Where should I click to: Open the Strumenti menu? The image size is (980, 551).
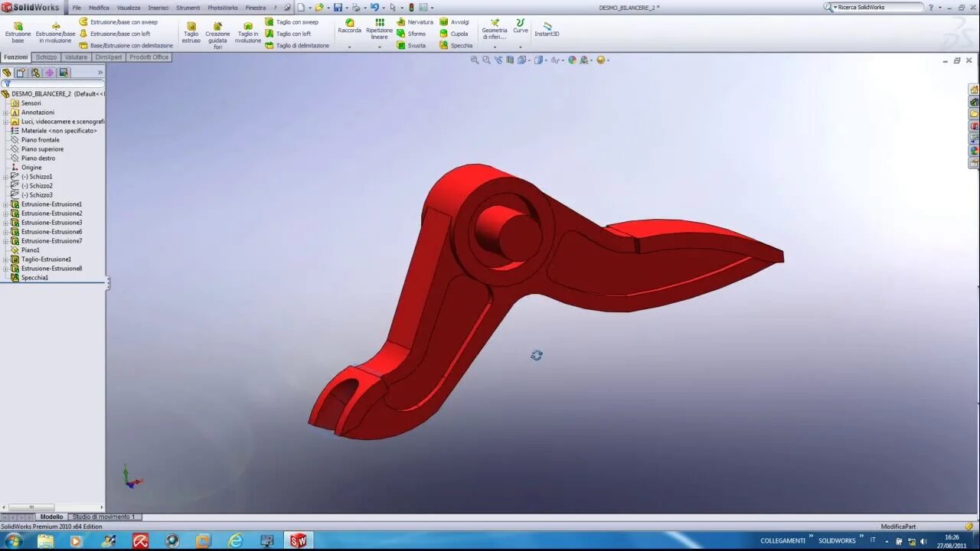[x=188, y=8]
